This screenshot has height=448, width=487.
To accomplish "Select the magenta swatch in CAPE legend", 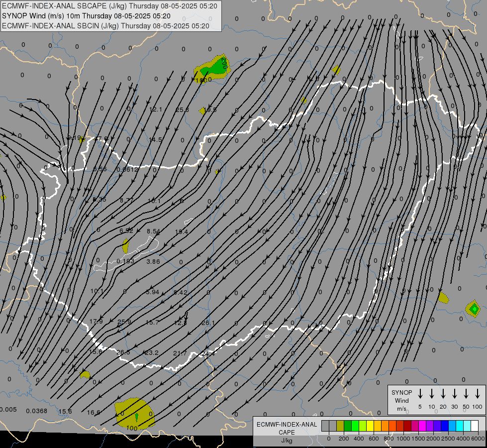I will click(x=422, y=426).
